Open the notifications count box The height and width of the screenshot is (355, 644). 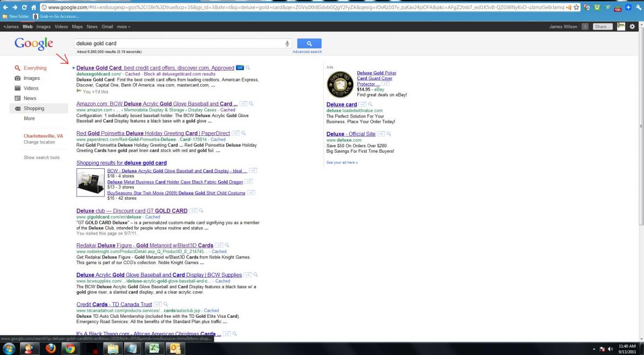(x=585, y=26)
